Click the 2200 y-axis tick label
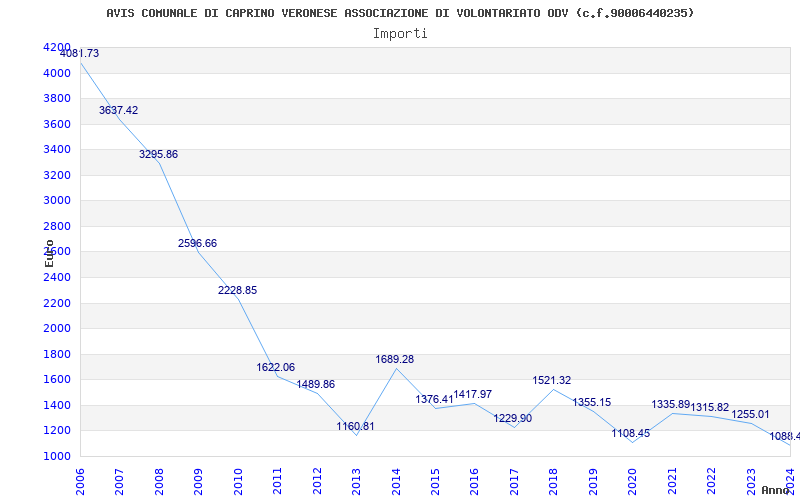Image resolution: width=800 pixels, height=500 pixels. point(57,303)
